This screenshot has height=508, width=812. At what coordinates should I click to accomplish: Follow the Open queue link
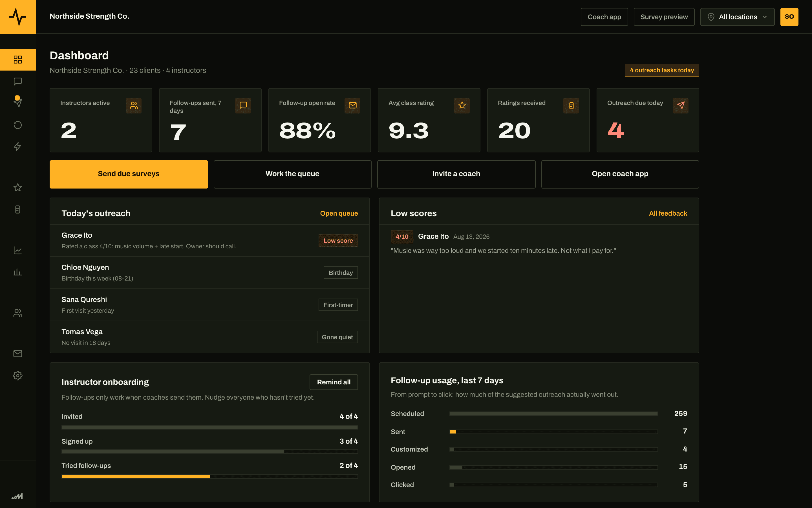(x=339, y=213)
